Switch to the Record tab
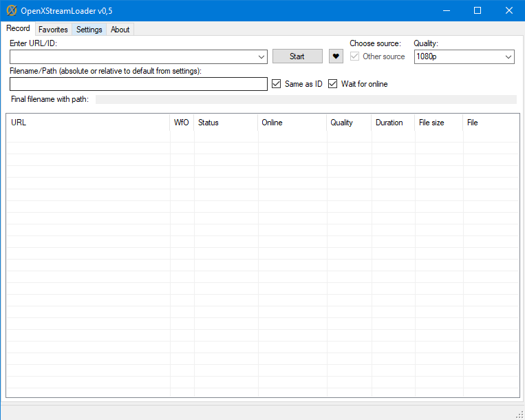The height and width of the screenshot is (420, 525). (x=18, y=28)
